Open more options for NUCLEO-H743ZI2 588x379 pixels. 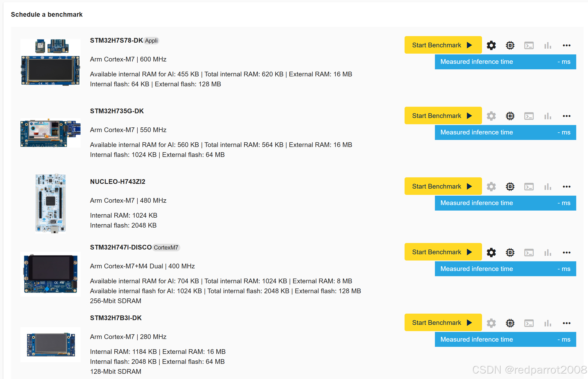(567, 187)
